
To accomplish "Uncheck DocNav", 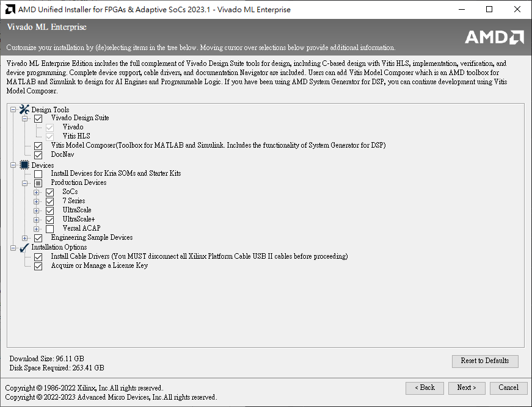I will coord(38,154).
